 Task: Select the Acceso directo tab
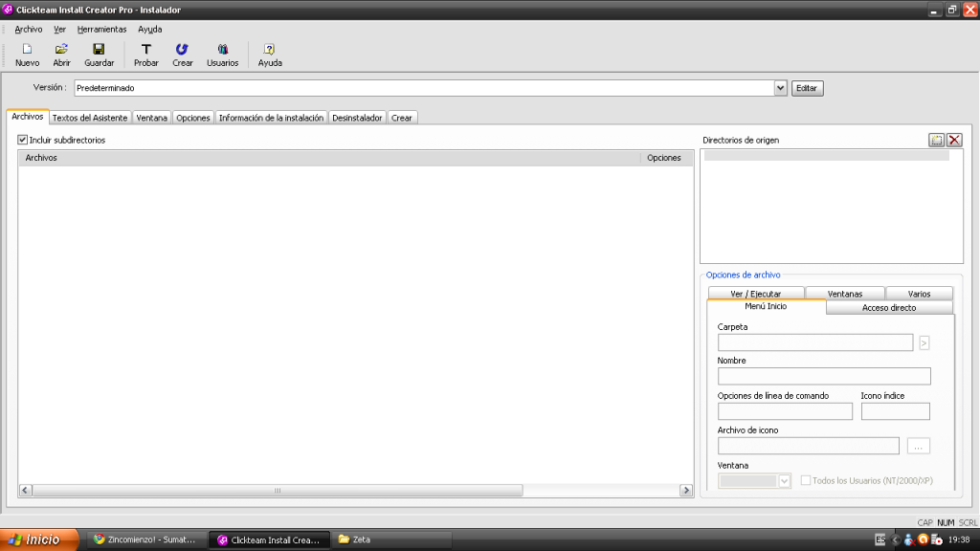click(889, 307)
